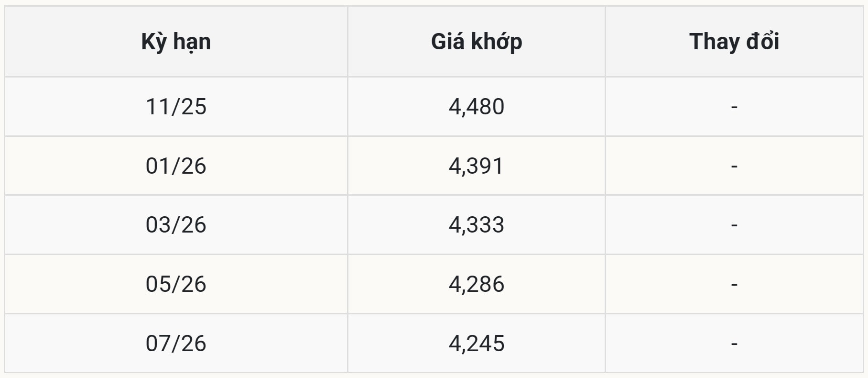The height and width of the screenshot is (378, 868).
Task: Select the 01/26 term cell
Action: pyautogui.click(x=176, y=166)
